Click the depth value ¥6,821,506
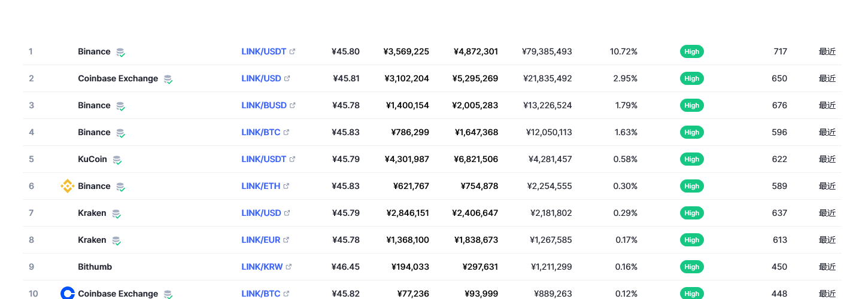The width and height of the screenshot is (868, 299). [x=475, y=159]
